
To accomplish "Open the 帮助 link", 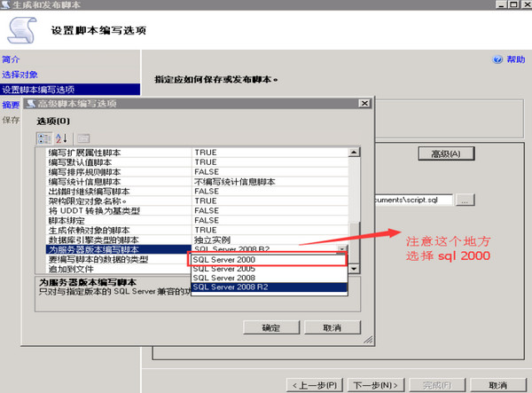I will [516, 59].
